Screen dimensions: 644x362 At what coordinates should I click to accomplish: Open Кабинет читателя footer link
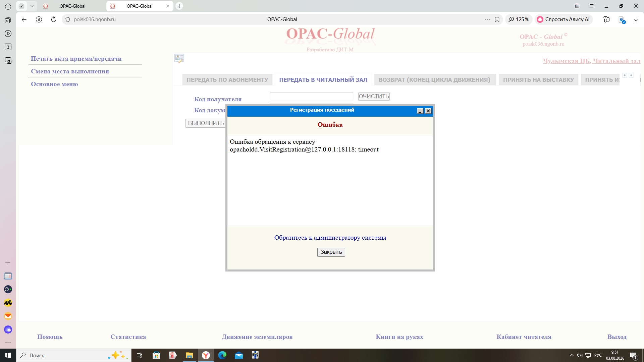(x=524, y=337)
